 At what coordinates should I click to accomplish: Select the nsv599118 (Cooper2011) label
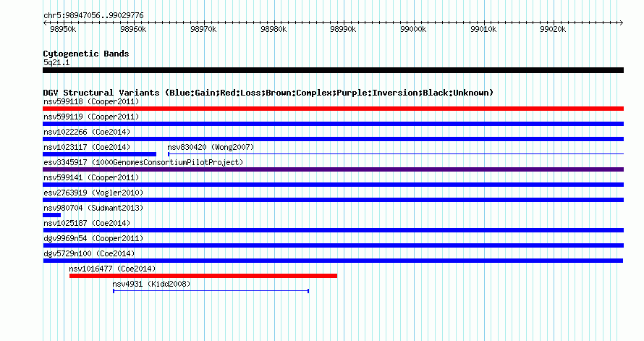pyautogui.click(x=91, y=101)
